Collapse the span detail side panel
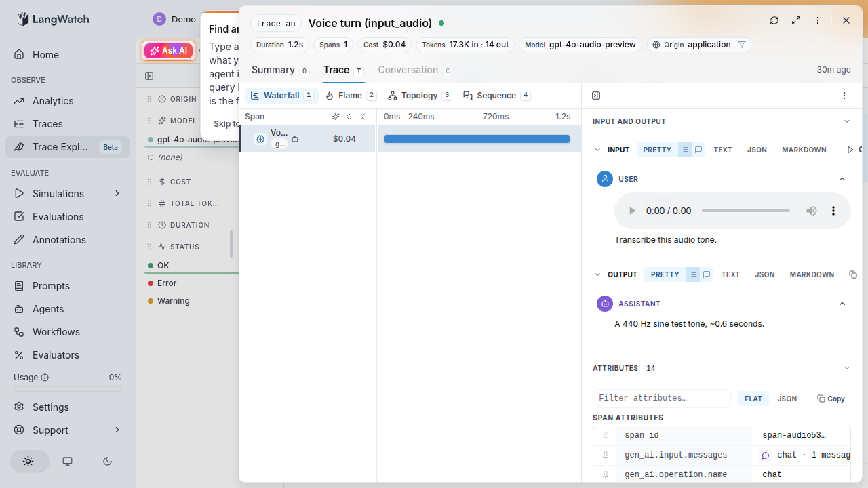Viewport: 868px width, 488px height. [596, 96]
